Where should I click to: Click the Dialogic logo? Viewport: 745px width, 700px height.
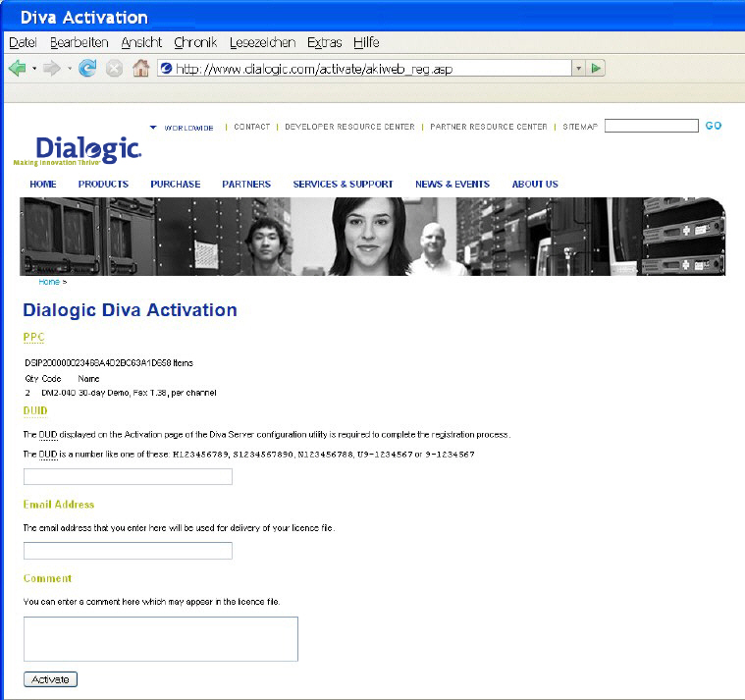[x=87, y=149]
